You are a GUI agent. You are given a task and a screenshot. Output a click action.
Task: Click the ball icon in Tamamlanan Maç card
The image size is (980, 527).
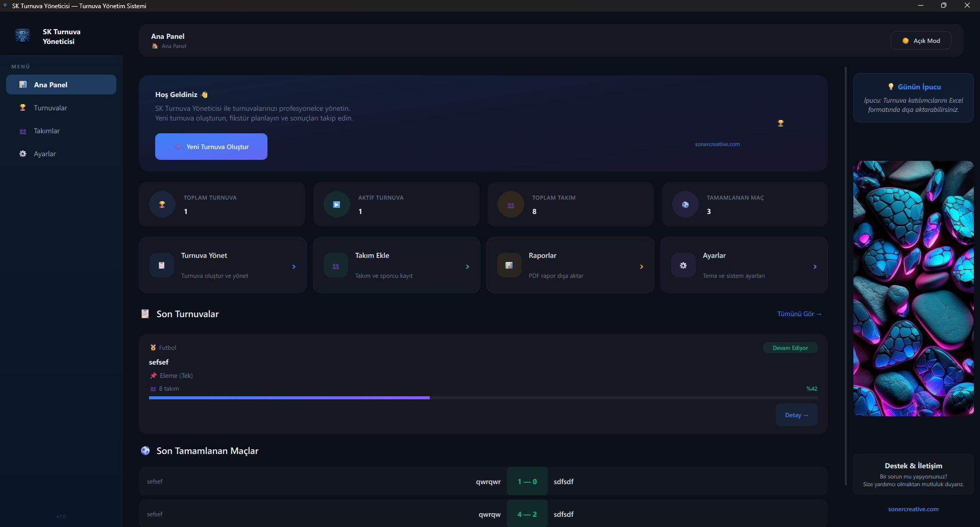click(x=685, y=204)
